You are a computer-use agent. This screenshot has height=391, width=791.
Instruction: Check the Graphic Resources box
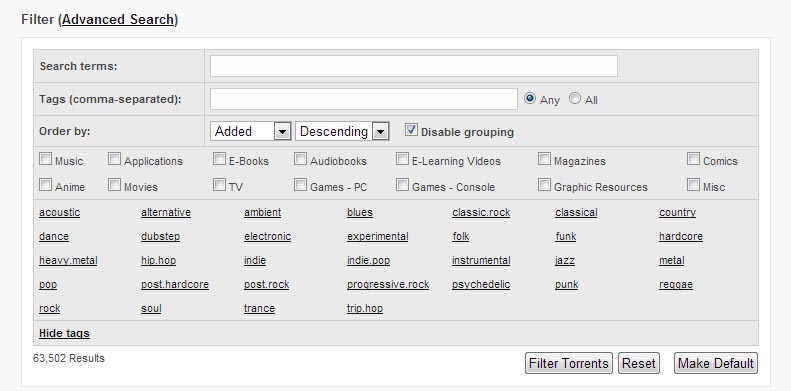coord(544,185)
